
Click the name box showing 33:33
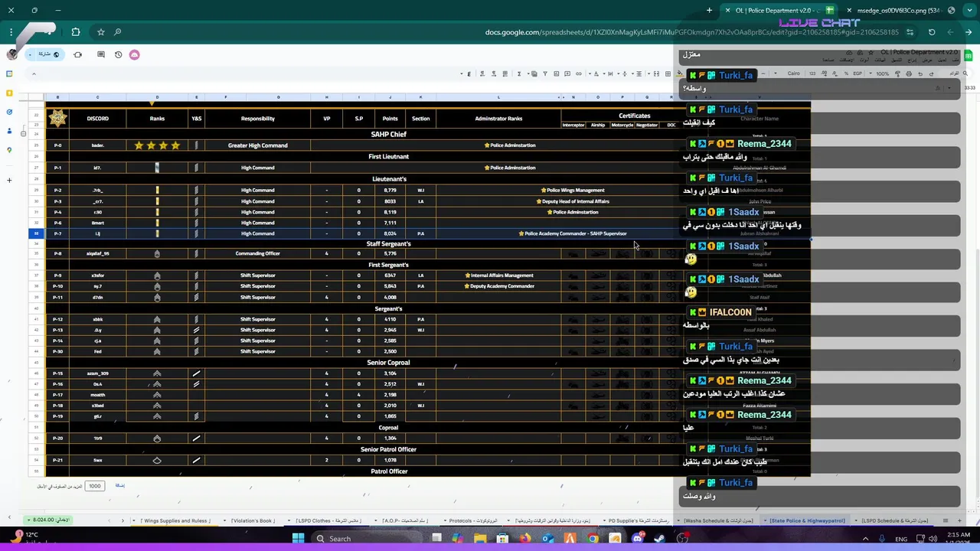(x=969, y=87)
